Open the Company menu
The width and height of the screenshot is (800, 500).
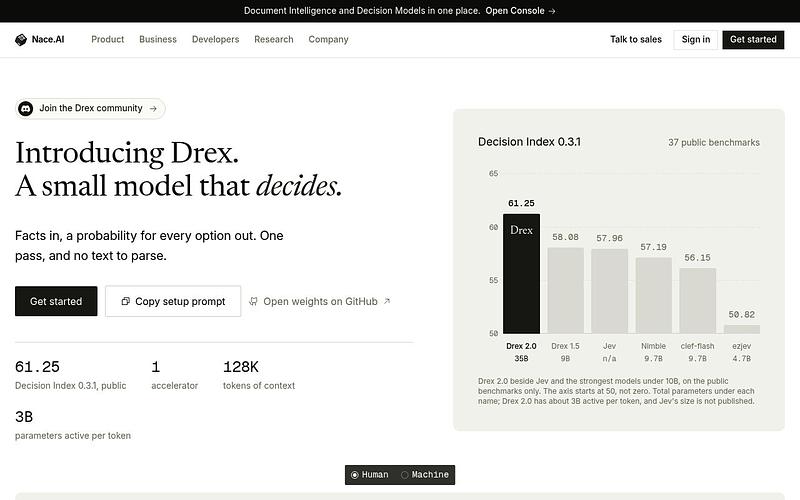point(328,39)
